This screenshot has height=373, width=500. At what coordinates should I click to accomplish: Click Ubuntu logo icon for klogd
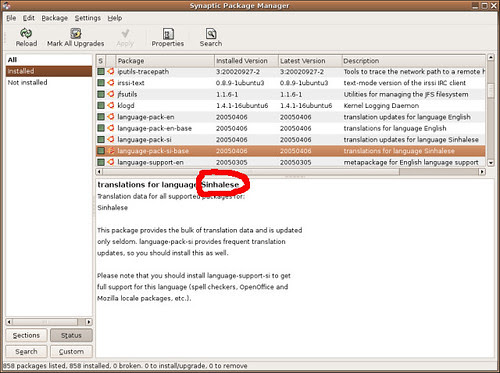(111, 105)
